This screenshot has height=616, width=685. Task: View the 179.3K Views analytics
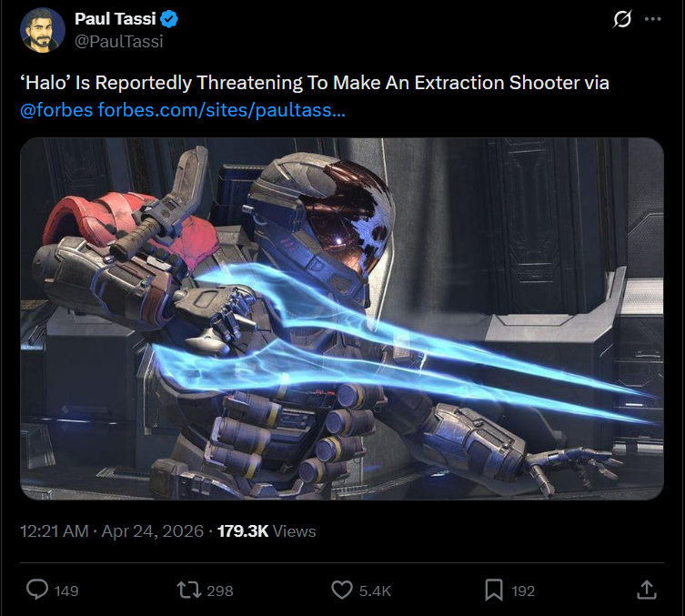point(267,531)
